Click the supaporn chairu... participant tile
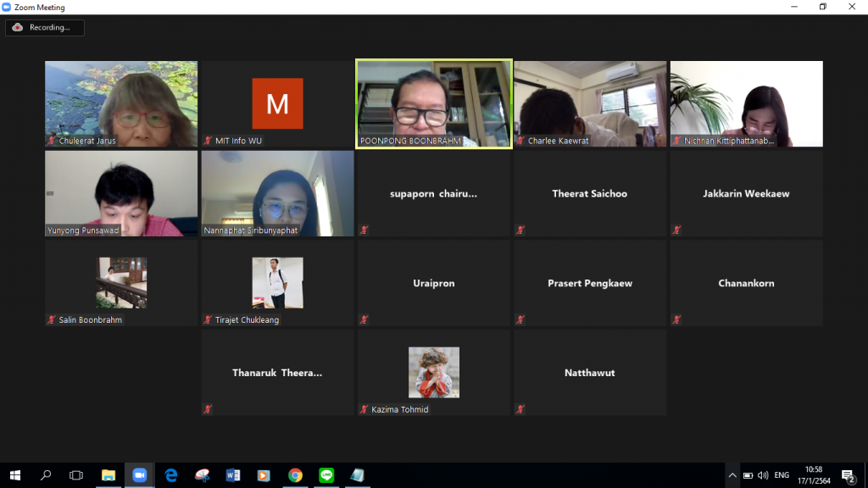Viewport: 868px width, 488px height. click(x=434, y=193)
